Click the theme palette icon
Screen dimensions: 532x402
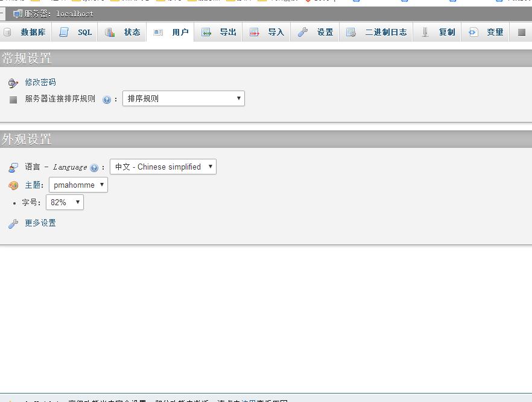tap(13, 185)
